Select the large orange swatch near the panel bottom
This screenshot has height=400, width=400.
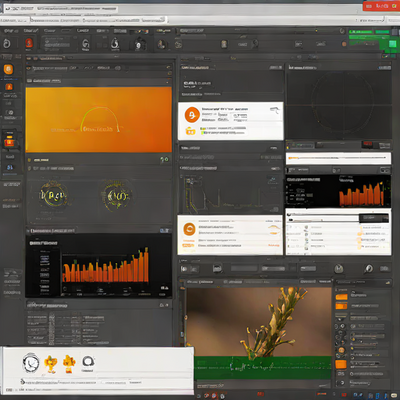pos(341,364)
